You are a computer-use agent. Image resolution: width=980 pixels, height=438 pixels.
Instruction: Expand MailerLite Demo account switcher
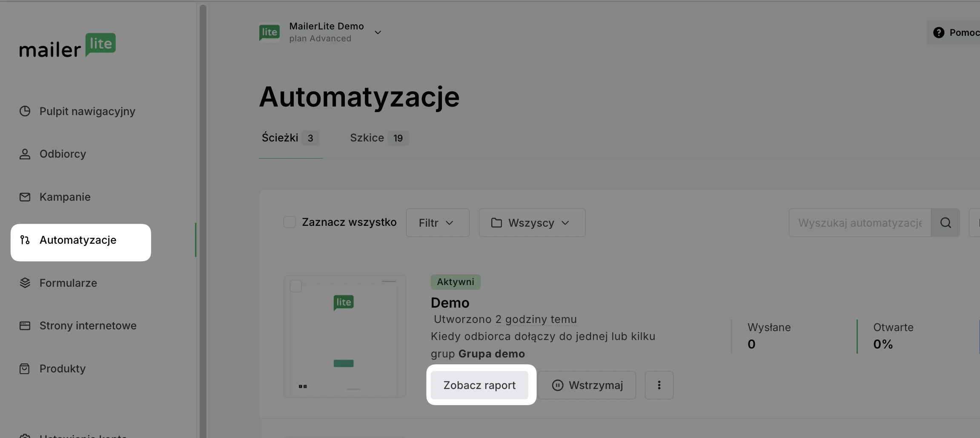(378, 32)
